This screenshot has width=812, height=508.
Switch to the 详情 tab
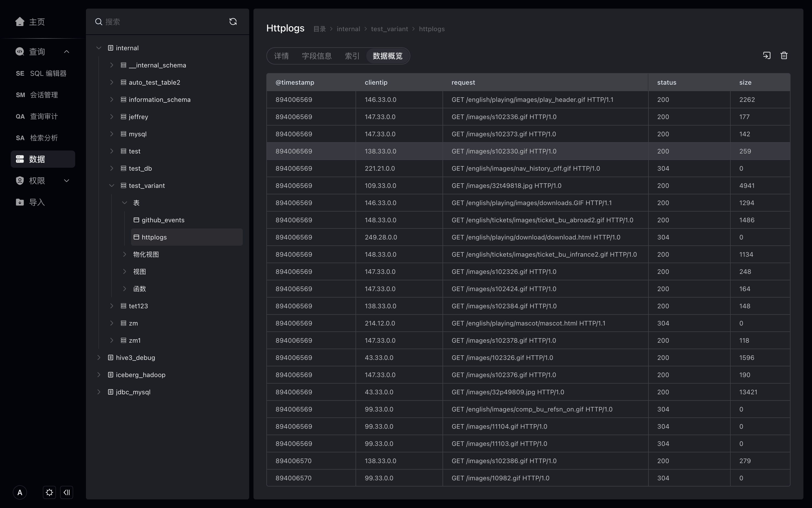281,56
